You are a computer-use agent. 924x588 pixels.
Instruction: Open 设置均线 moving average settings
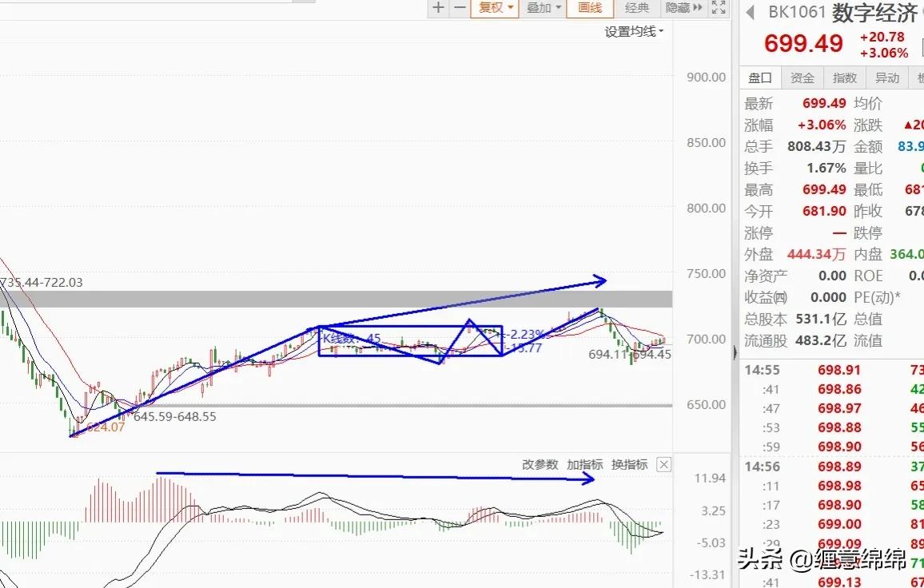[x=634, y=32]
